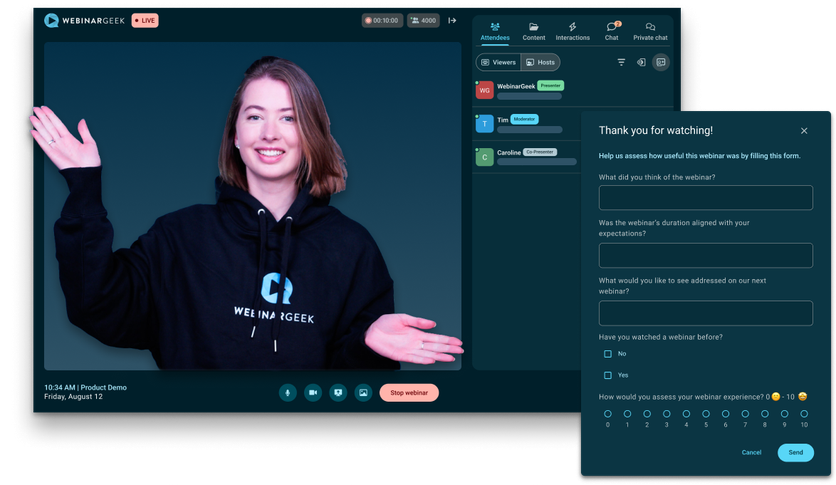Switch to the Hosts list
The image size is (836, 485).
coord(540,62)
